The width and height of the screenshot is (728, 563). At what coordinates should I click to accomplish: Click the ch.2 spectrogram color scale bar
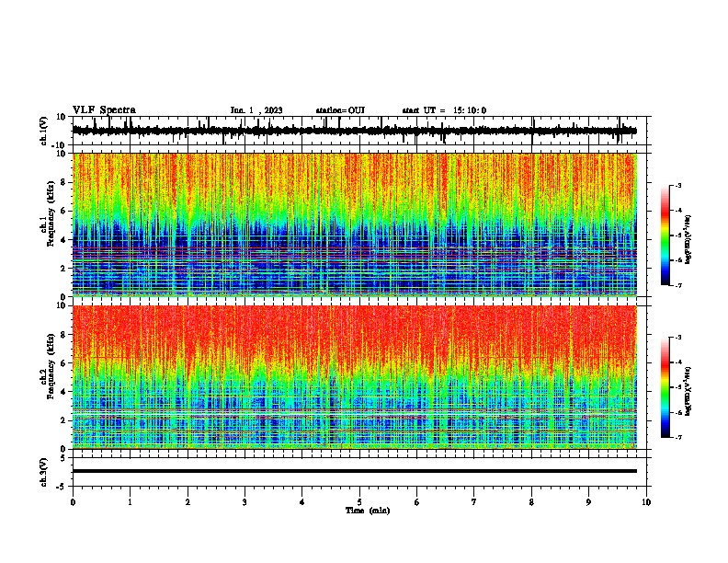click(x=665, y=387)
